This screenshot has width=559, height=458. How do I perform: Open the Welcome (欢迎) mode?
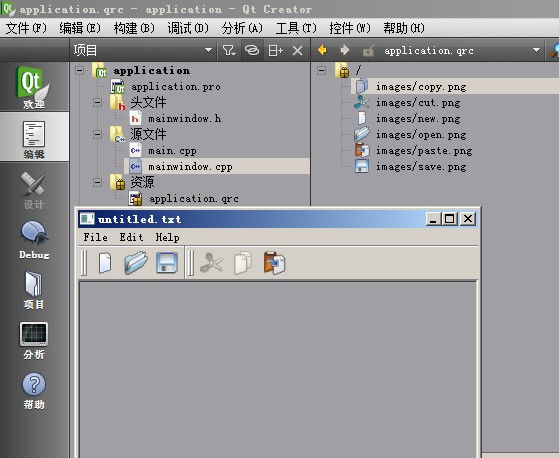tap(34, 87)
